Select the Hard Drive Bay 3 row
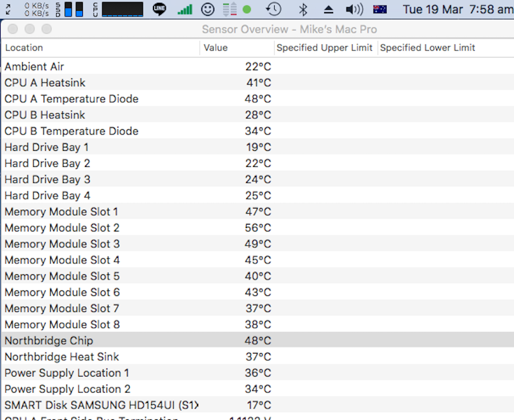Image resolution: width=514 pixels, height=420 pixels. [x=258, y=179]
